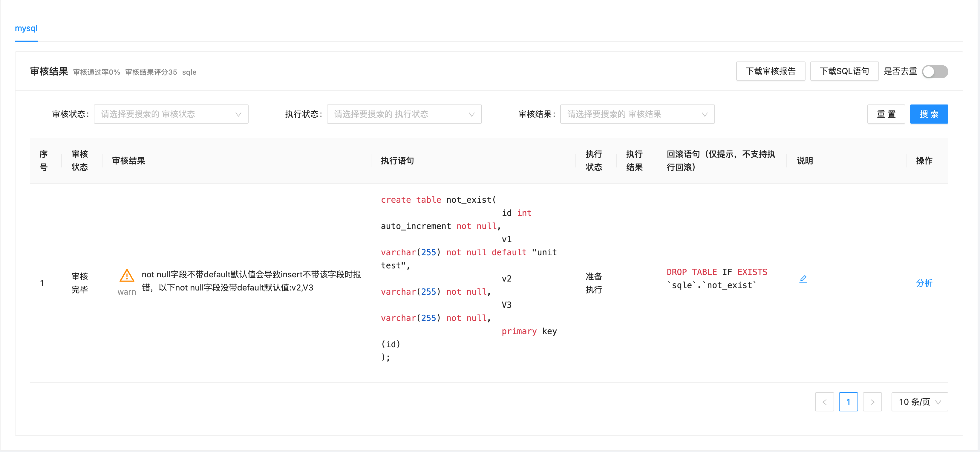Go to previous page arrow
980x452 pixels.
coord(824,402)
